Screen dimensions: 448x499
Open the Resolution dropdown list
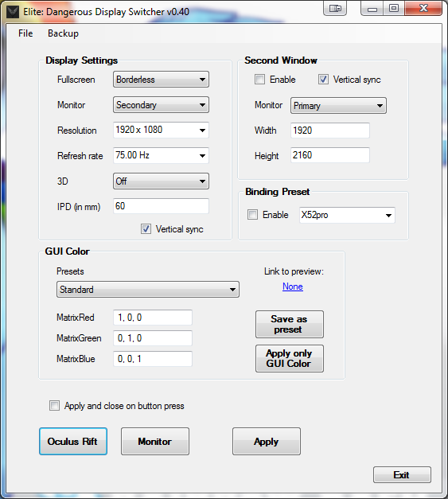tap(161, 130)
